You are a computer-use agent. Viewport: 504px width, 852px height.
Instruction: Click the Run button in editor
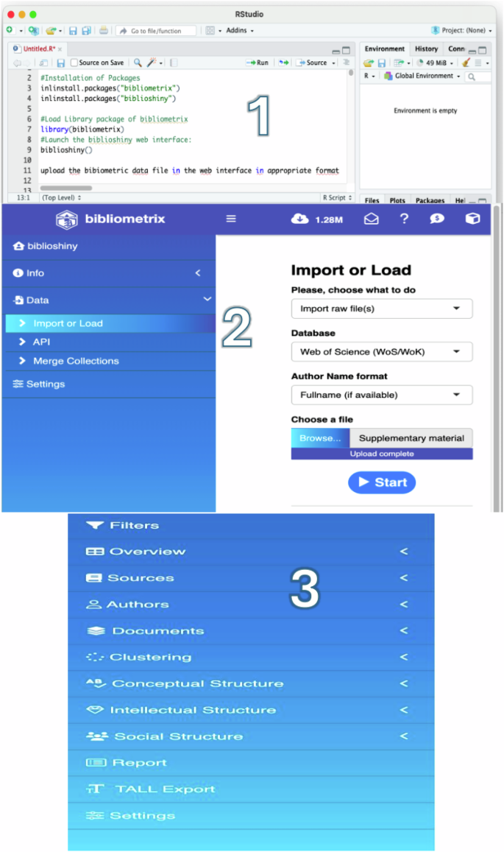click(x=258, y=63)
